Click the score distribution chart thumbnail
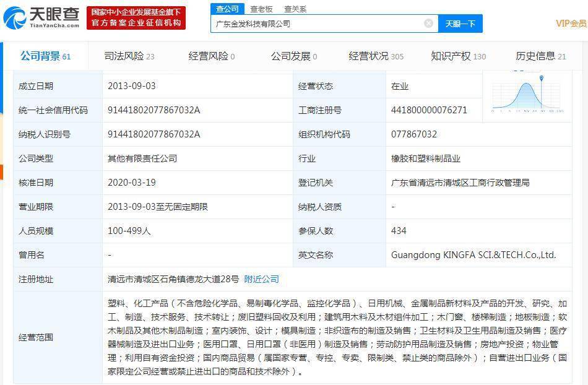The height and width of the screenshot is (385, 588). (527, 93)
